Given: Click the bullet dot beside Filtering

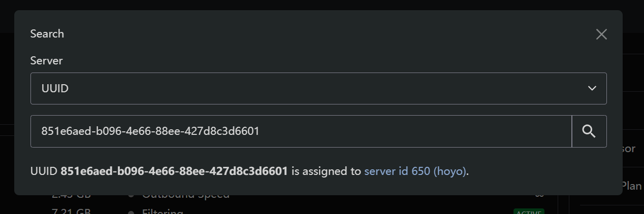Looking at the screenshot, I should [131, 212].
